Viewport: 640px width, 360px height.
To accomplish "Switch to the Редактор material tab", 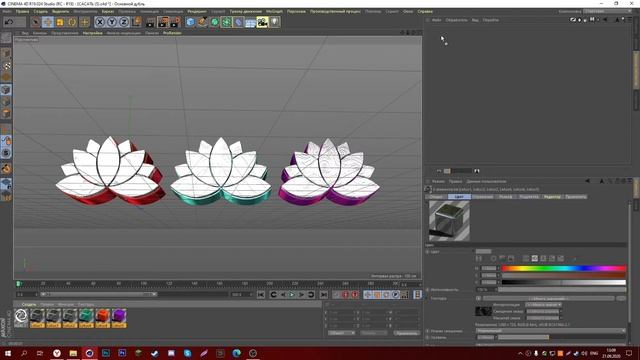I will tap(552, 197).
